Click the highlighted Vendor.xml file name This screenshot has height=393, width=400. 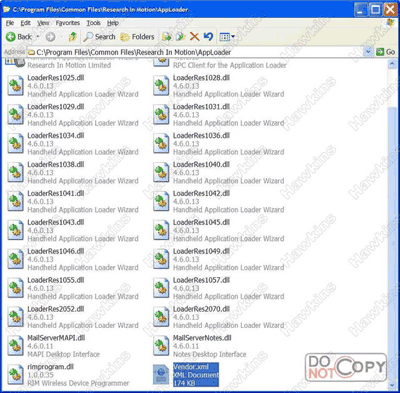point(191,367)
